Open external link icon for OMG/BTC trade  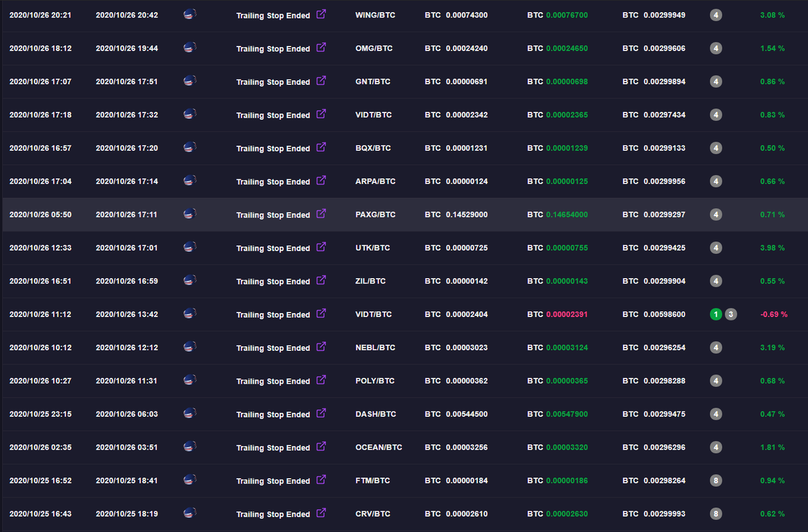point(321,47)
